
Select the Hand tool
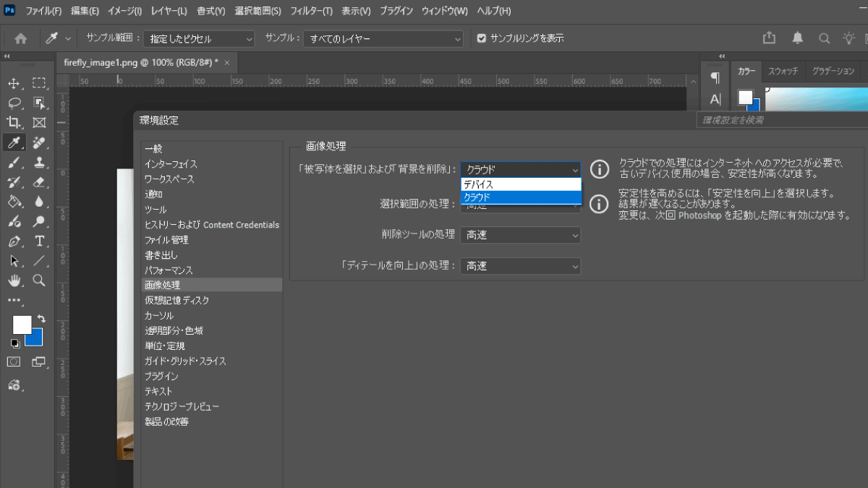[13, 280]
